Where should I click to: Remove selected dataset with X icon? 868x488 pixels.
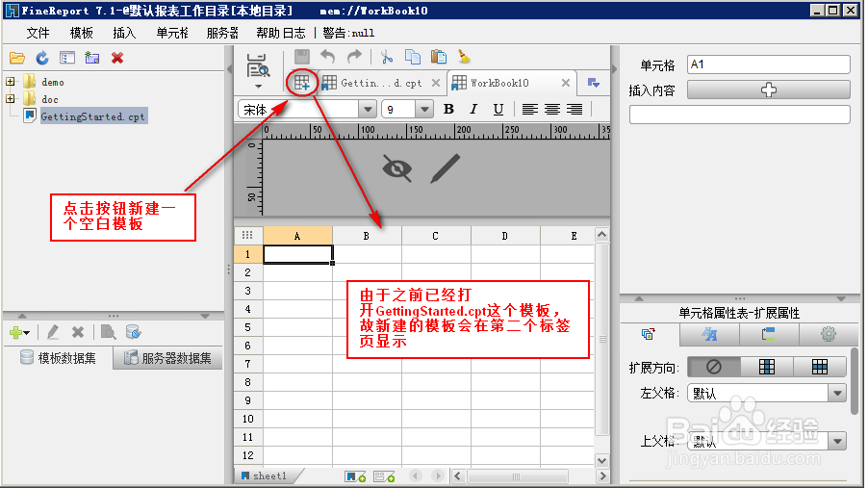pyautogui.click(x=78, y=332)
